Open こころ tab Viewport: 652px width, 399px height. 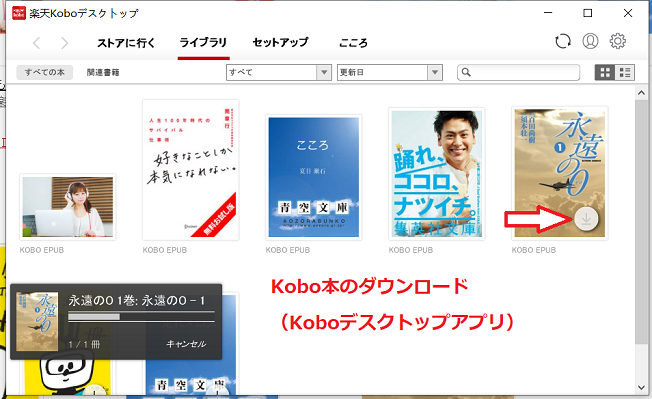pyautogui.click(x=353, y=43)
